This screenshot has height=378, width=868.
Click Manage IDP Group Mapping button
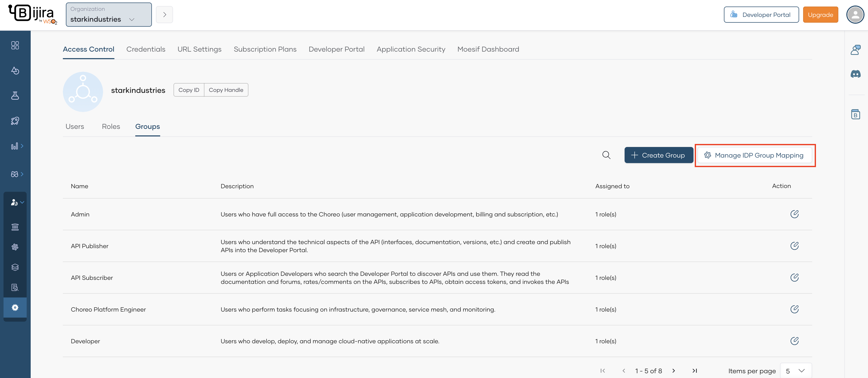(x=754, y=155)
